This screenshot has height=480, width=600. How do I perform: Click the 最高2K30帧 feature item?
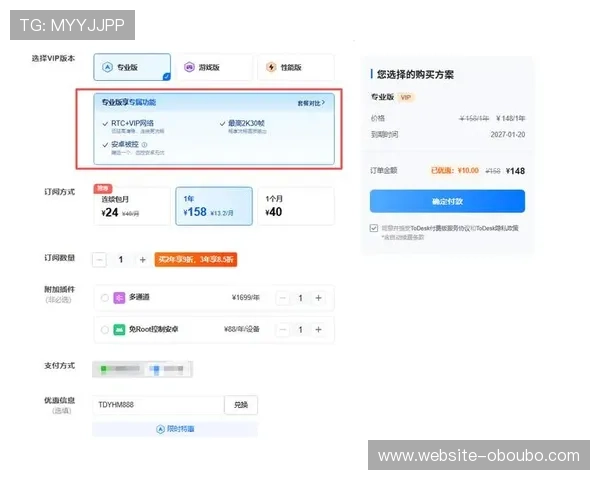tap(243, 126)
